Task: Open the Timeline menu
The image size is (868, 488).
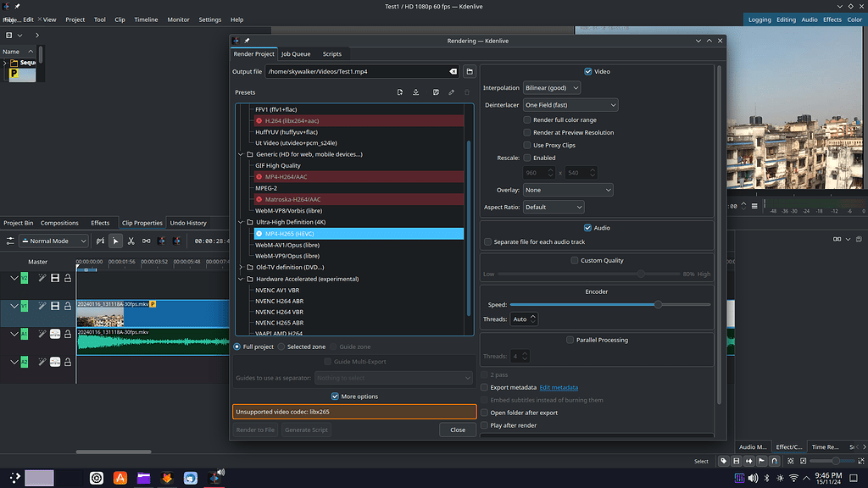Action: pyautogui.click(x=146, y=19)
